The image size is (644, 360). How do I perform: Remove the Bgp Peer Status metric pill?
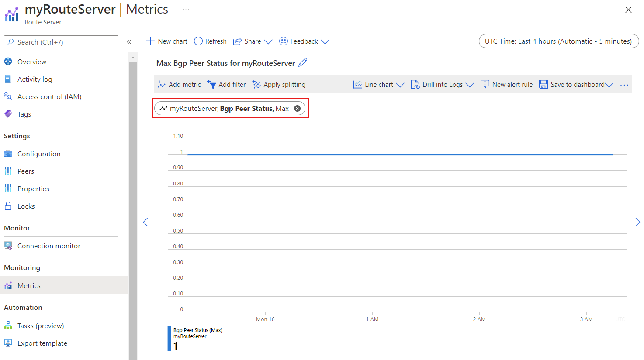click(297, 108)
